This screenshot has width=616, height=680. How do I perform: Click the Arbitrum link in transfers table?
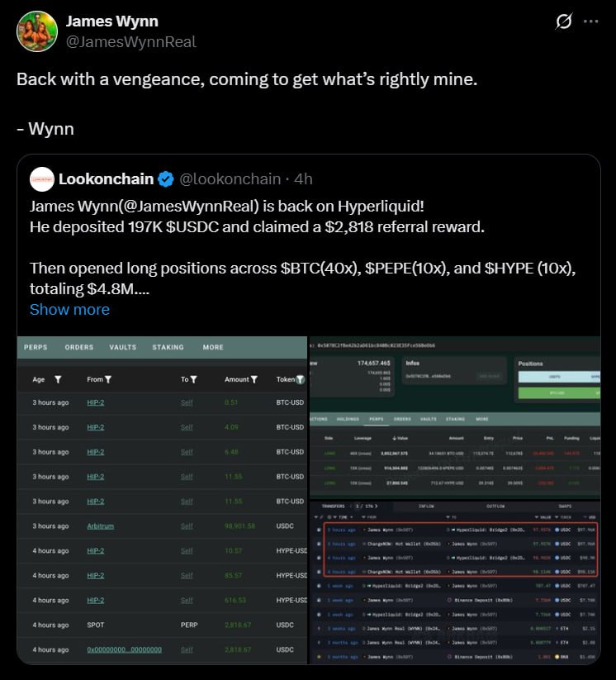pos(100,526)
